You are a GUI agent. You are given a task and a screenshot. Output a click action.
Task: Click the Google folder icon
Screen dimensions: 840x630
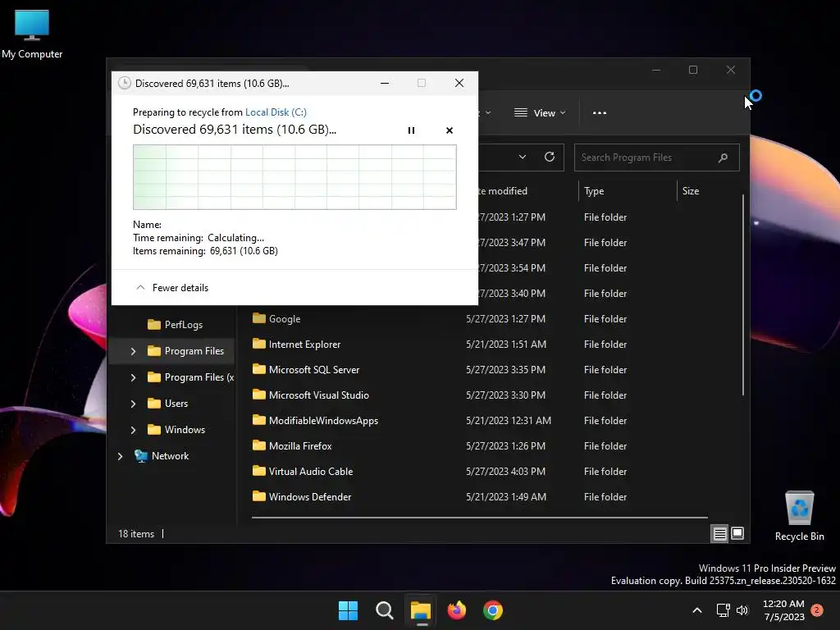coord(259,318)
